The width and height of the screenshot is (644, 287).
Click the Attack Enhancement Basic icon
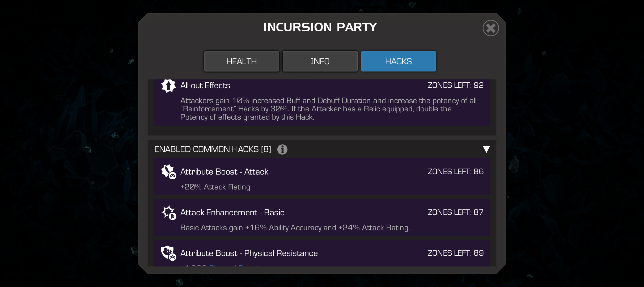168,213
